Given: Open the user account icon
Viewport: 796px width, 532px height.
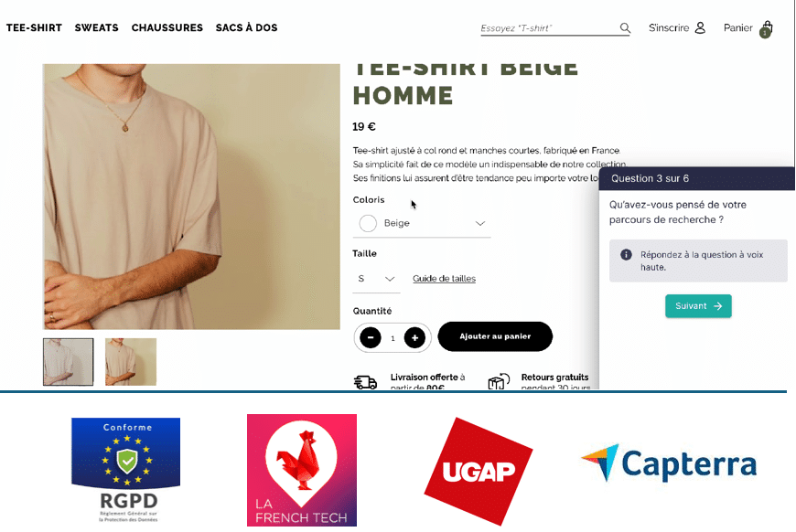Looking at the screenshot, I should pos(700,28).
